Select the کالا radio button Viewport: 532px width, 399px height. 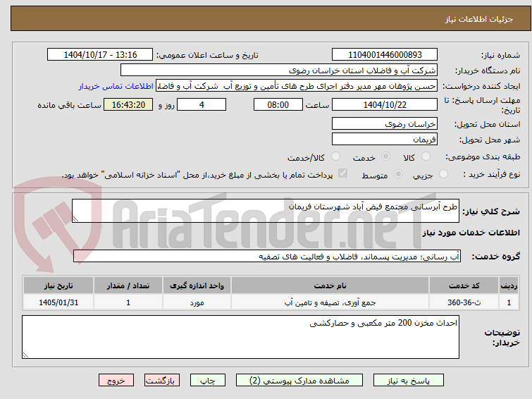426,156
